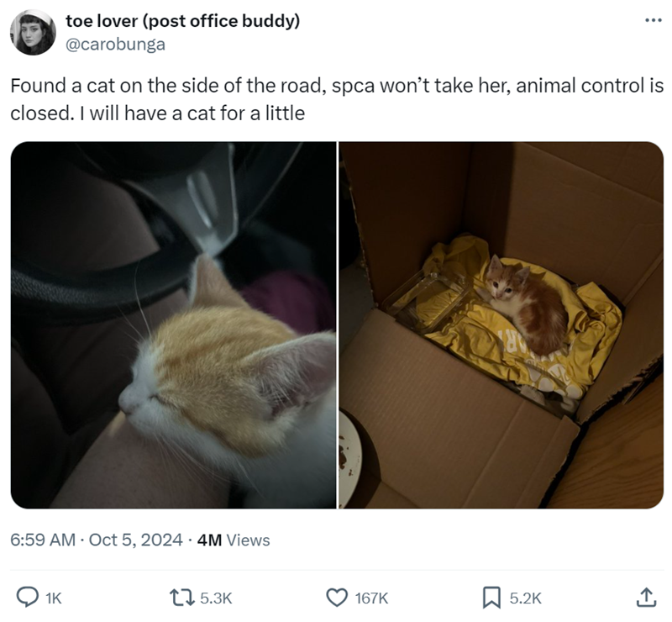The height and width of the screenshot is (622, 672).
Task: Click the share upload arrow icon
Action: tap(645, 597)
